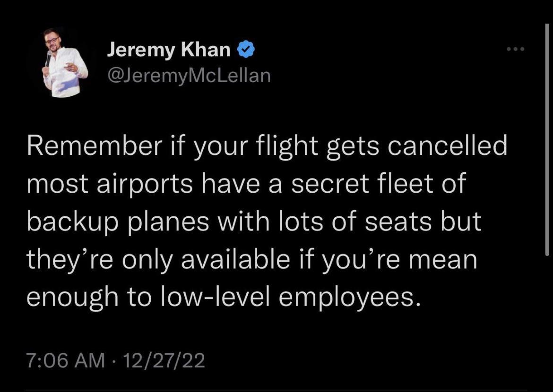The image size is (553, 392).
Task: Click the vertical scrollbar on the right edge
Action: click(547, 142)
